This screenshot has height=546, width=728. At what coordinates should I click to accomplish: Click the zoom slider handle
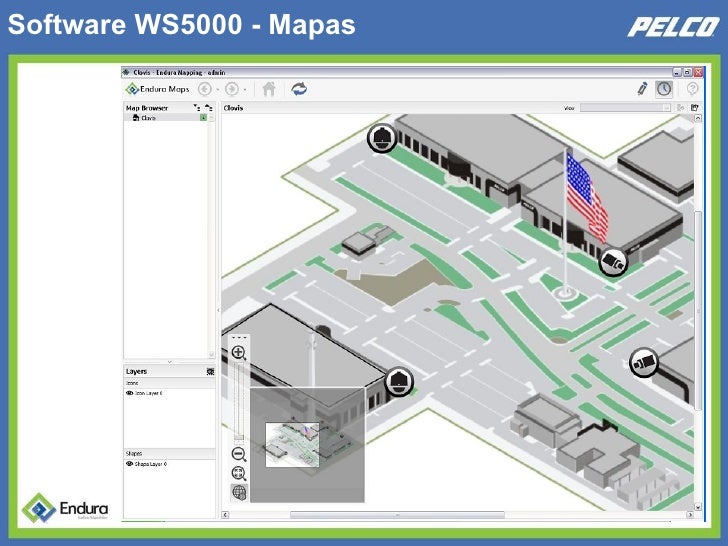point(239,437)
